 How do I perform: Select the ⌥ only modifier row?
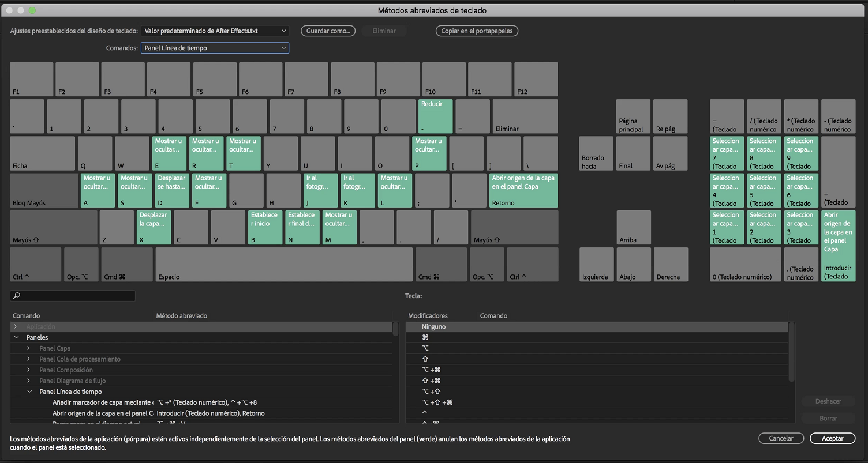click(x=597, y=348)
